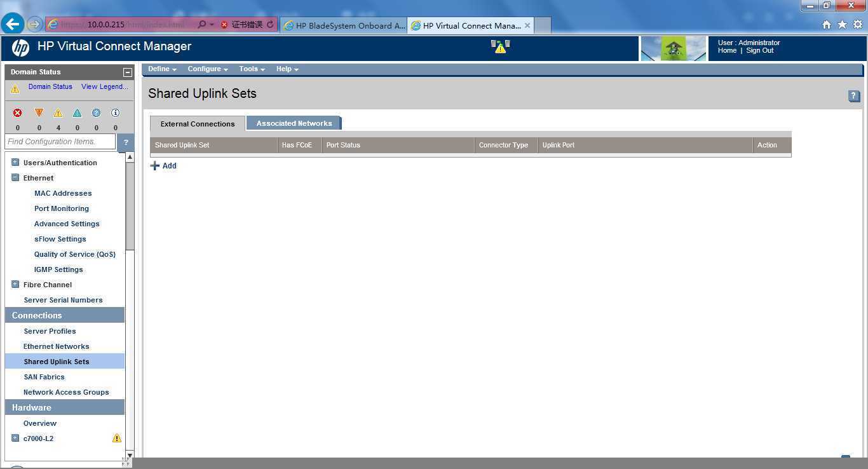Open the Define dropdown menu
Image resolution: width=868 pixels, height=469 pixels.
(162, 69)
